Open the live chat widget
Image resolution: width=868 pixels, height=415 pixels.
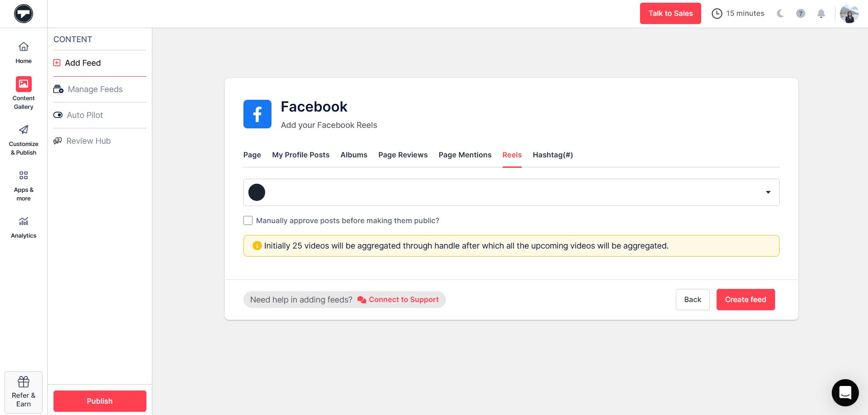[845, 392]
